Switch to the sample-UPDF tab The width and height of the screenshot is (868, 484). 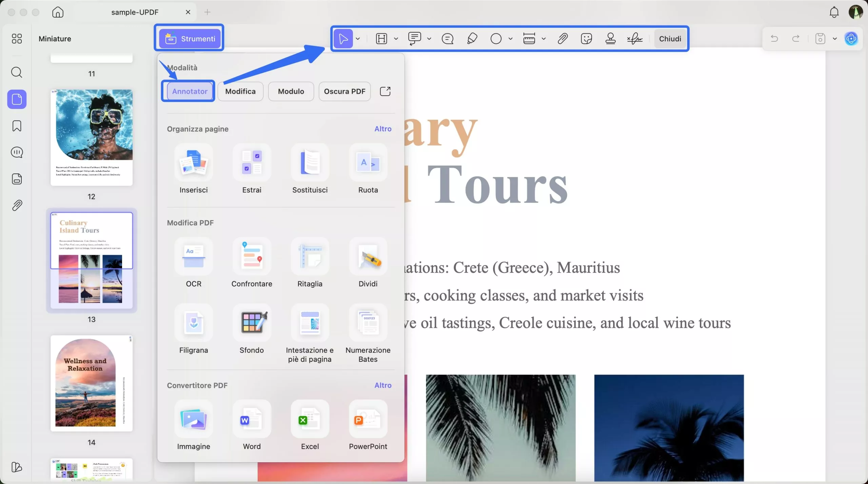(134, 12)
